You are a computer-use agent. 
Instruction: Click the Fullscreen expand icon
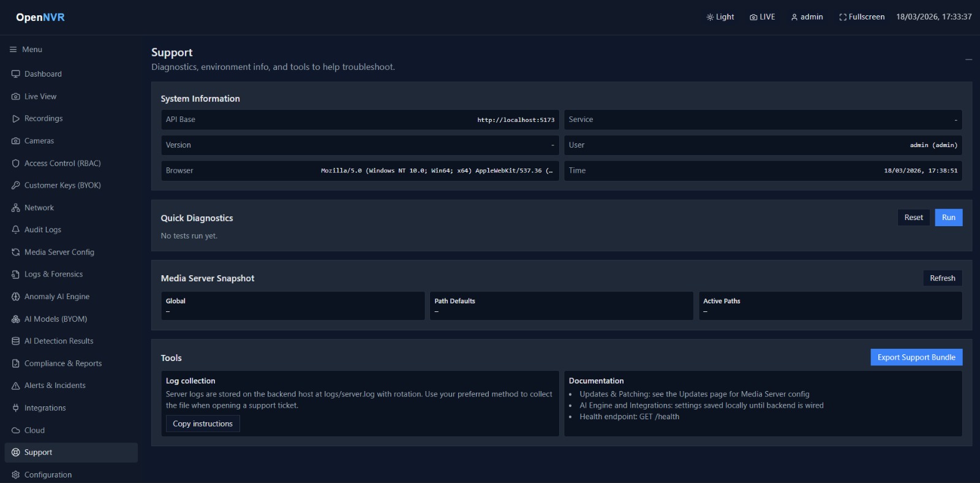[843, 17]
